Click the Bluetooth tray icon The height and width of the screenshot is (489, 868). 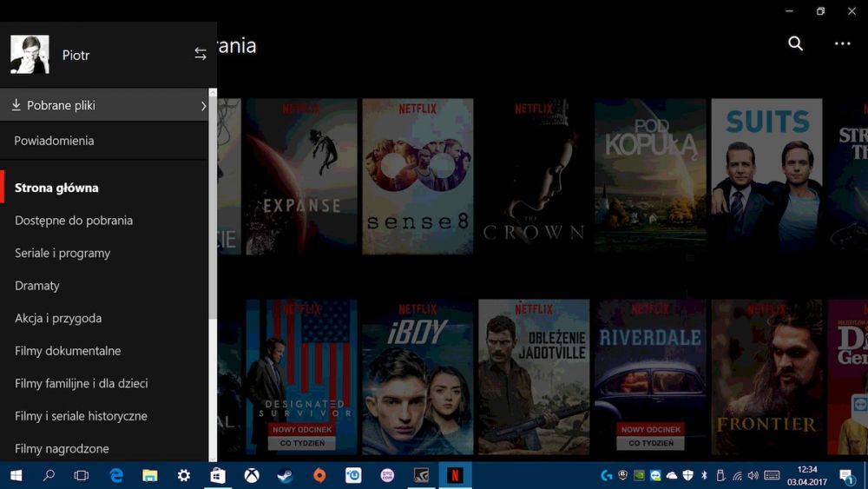(704, 475)
